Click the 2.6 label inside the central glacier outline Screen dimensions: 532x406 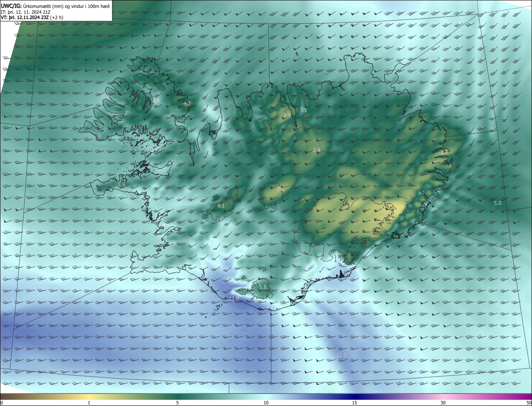[281, 190]
